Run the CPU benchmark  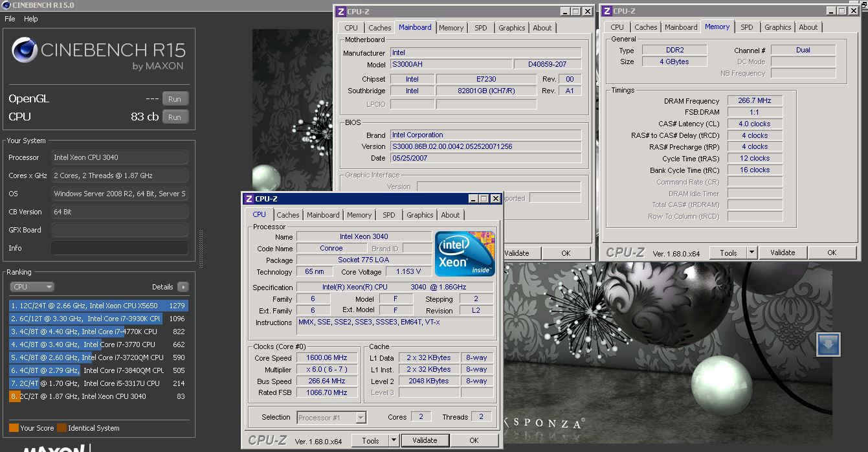tap(175, 117)
